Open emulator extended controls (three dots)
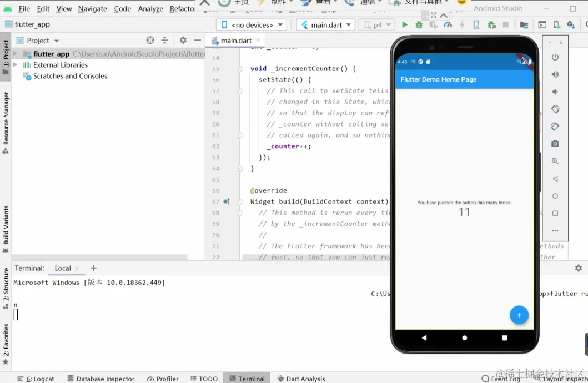The image size is (588, 383). tap(555, 231)
